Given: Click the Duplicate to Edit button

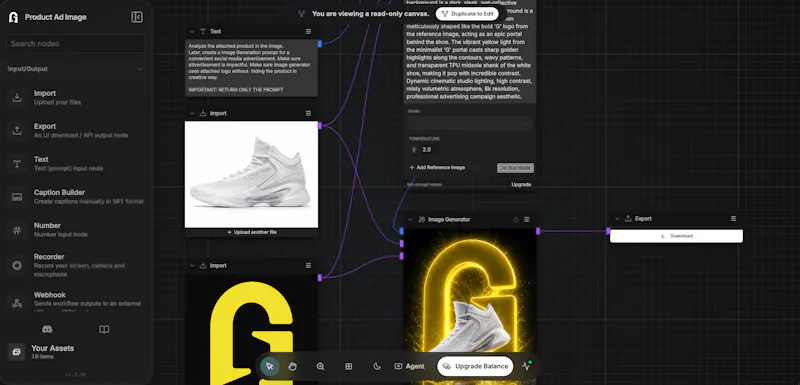Looking at the screenshot, I should pyautogui.click(x=467, y=14).
